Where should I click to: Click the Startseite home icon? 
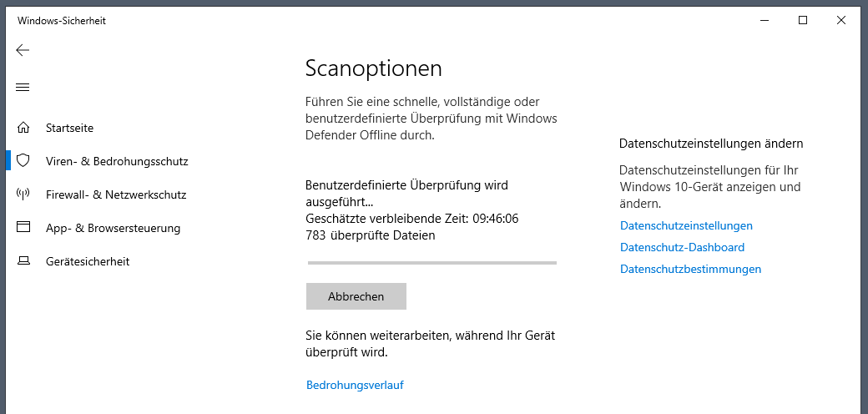click(23, 128)
